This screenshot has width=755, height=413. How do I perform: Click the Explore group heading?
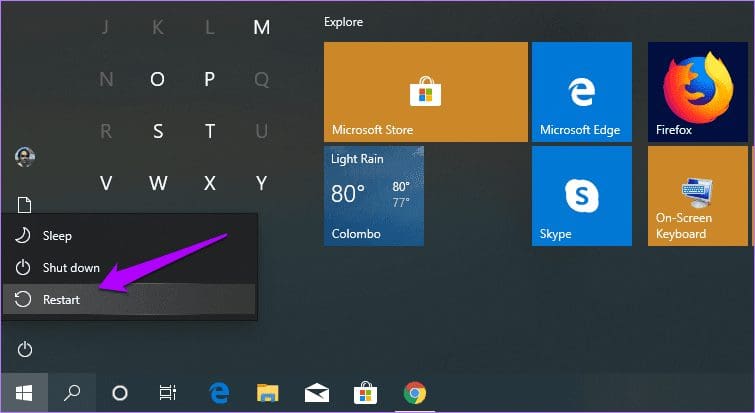[343, 22]
